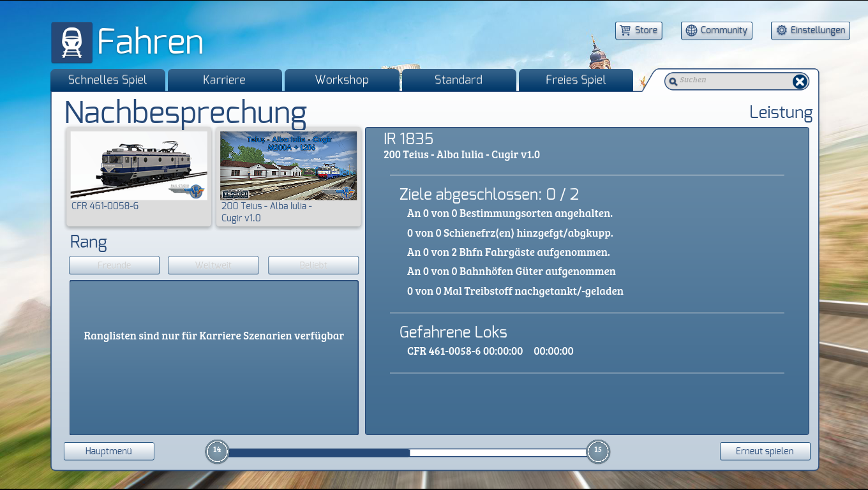Screen dimensions: 868x490
Task: Click the level 14 badge marker
Action: click(217, 452)
